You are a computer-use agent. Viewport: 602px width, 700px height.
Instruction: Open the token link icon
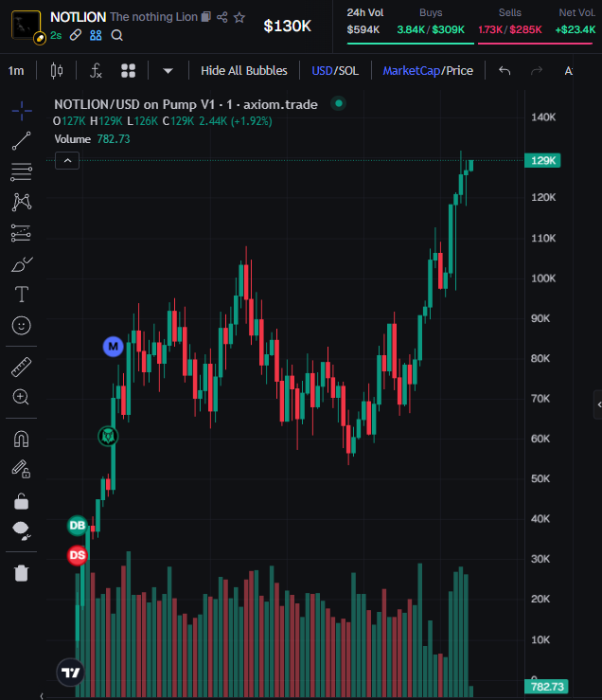click(76, 35)
